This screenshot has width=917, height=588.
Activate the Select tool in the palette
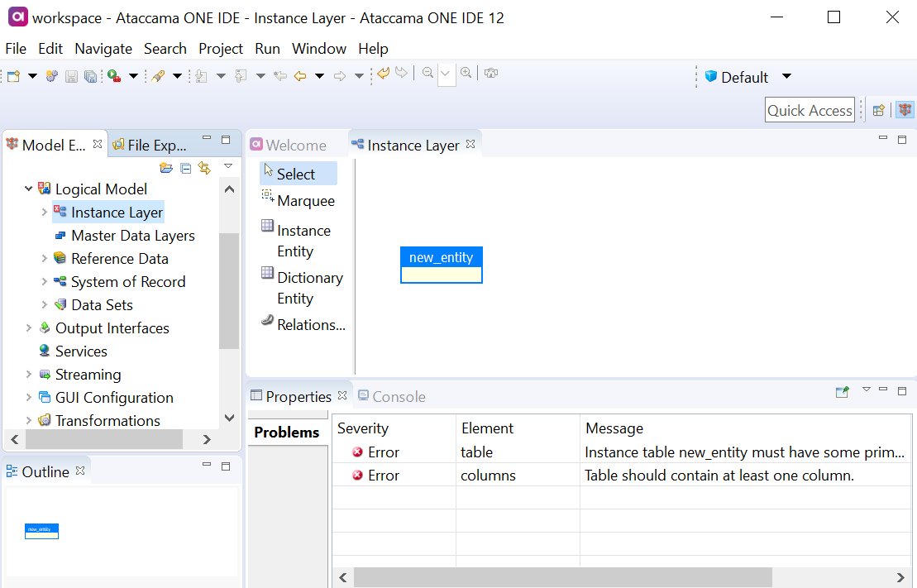(298, 174)
